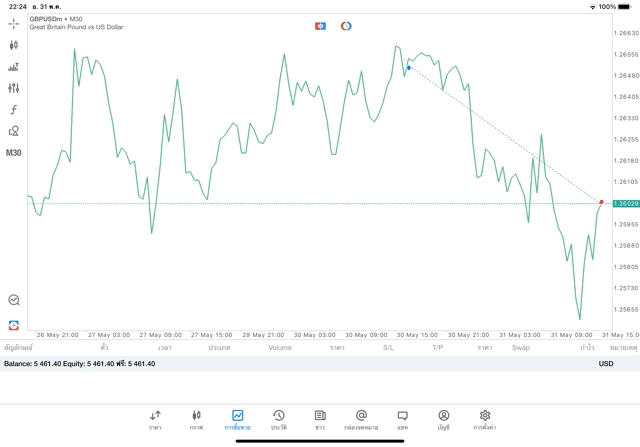Open the การตั้งค่า settings tab
This screenshot has height=447, width=640.
point(485,419)
